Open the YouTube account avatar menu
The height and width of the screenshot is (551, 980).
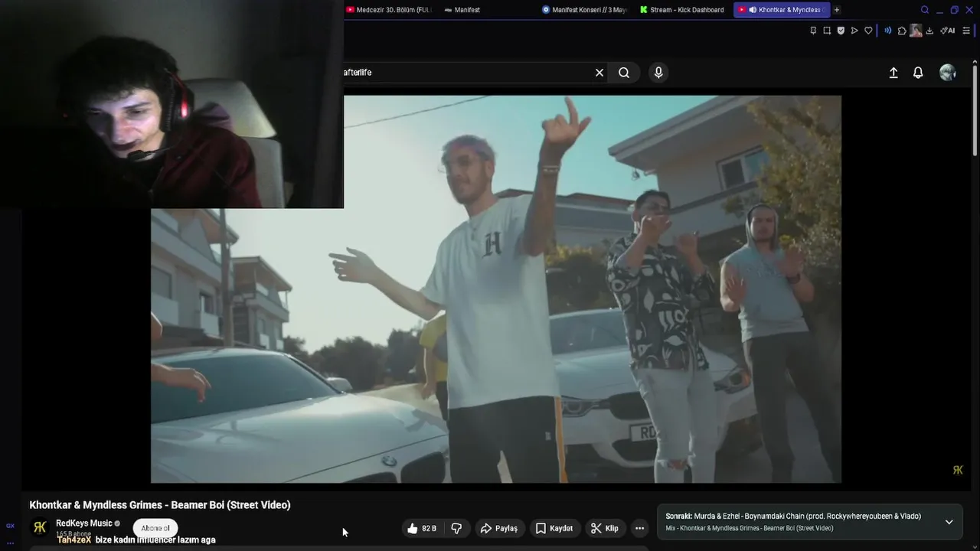[948, 73]
